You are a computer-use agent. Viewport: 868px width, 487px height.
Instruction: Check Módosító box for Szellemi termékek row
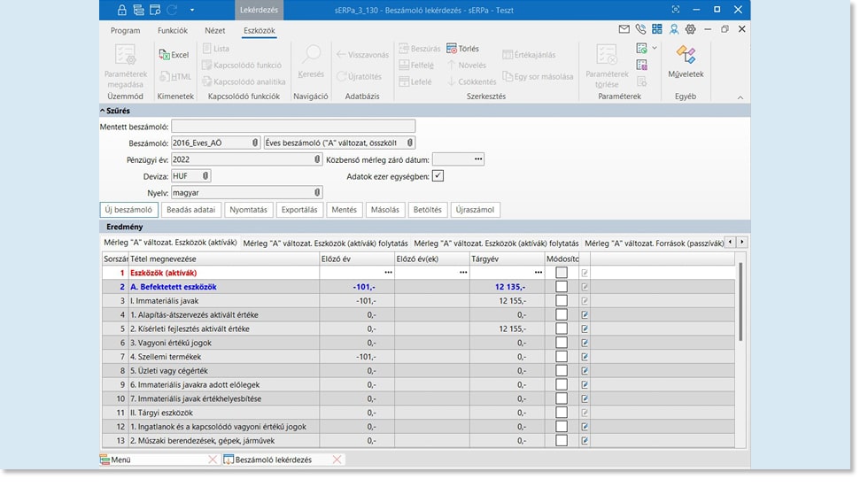[561, 357]
